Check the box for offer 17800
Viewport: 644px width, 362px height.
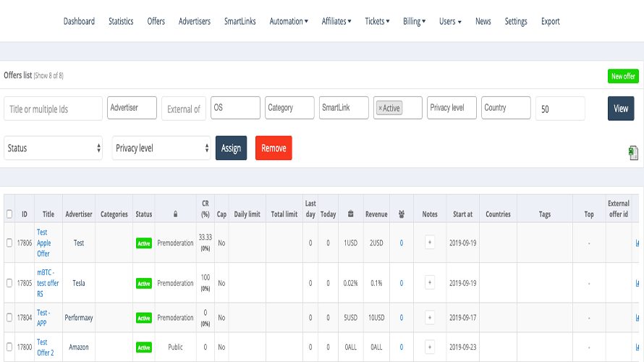coord(9,348)
